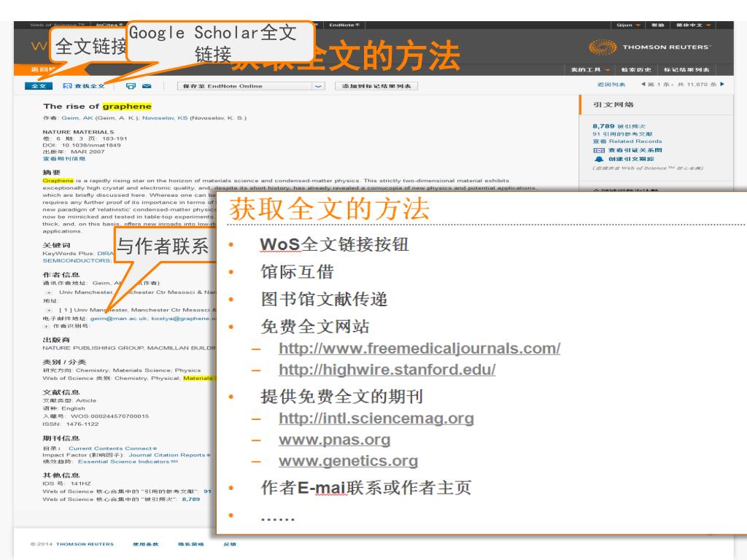The height and width of the screenshot is (560, 747).
Task: Click the footer 使用条款 link
Action: click(146, 544)
